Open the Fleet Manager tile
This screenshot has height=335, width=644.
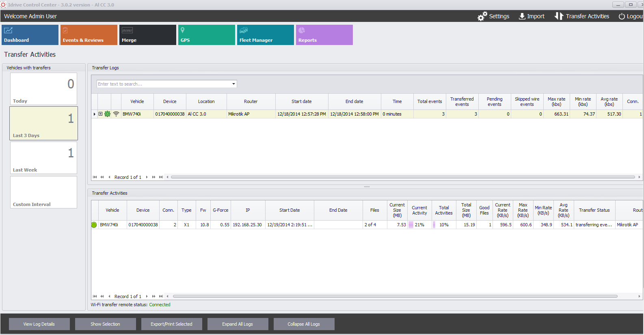pyautogui.click(x=265, y=35)
